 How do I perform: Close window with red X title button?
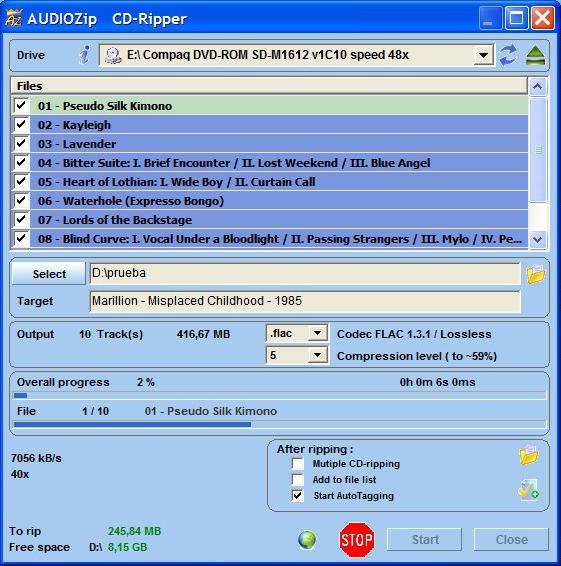point(543,18)
